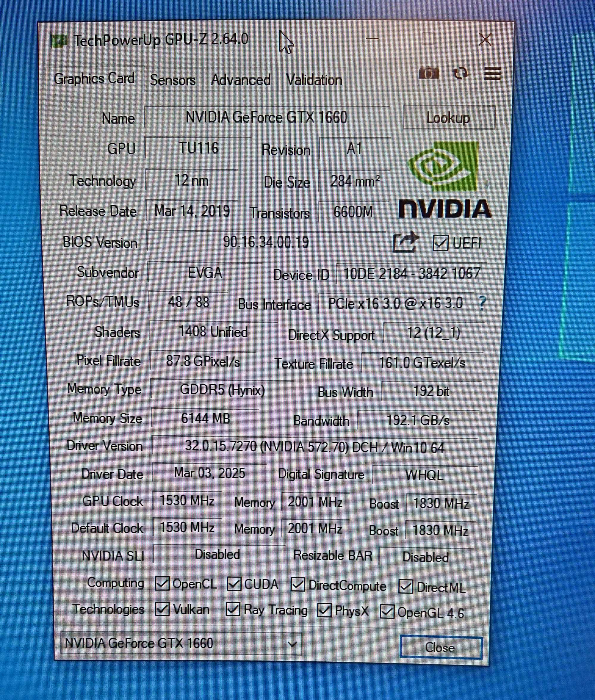The width and height of the screenshot is (595, 700).
Task: Click the TechPowerUp GPU-Z 2.64.0 title text
Action: 162,40
